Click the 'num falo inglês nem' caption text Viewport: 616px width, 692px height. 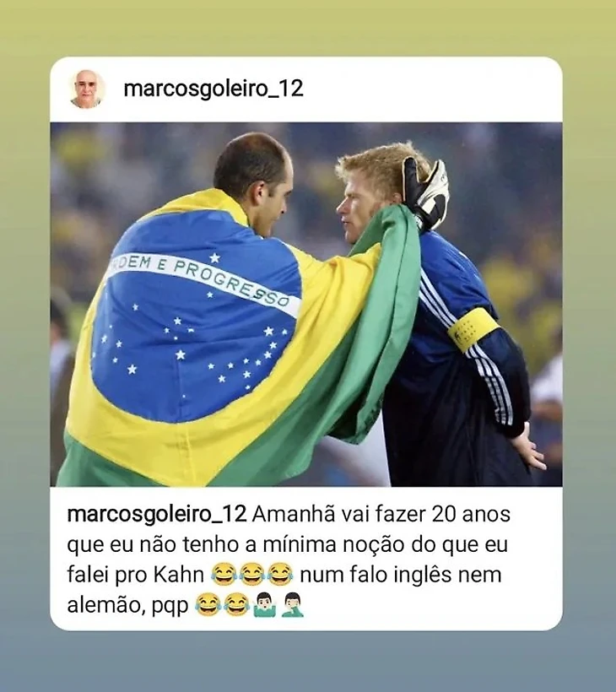tap(401, 575)
